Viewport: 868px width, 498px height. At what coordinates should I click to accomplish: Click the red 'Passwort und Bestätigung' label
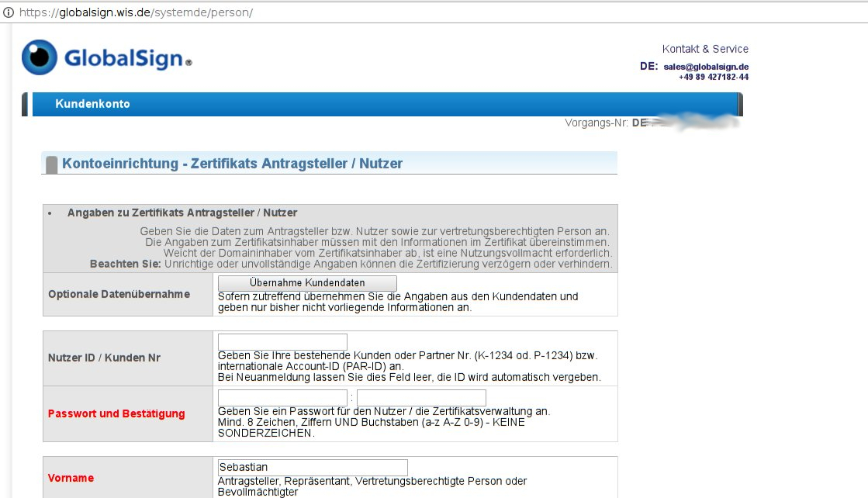116,414
